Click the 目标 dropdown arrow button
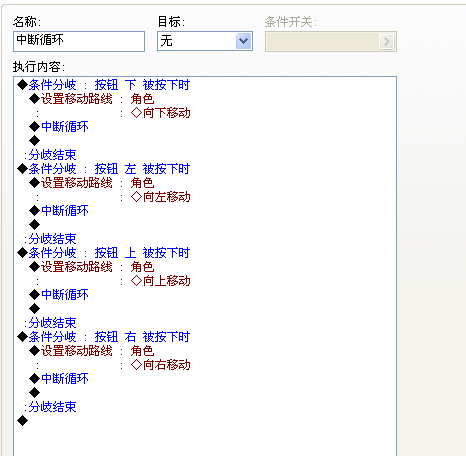The height and width of the screenshot is (456, 466). point(244,41)
